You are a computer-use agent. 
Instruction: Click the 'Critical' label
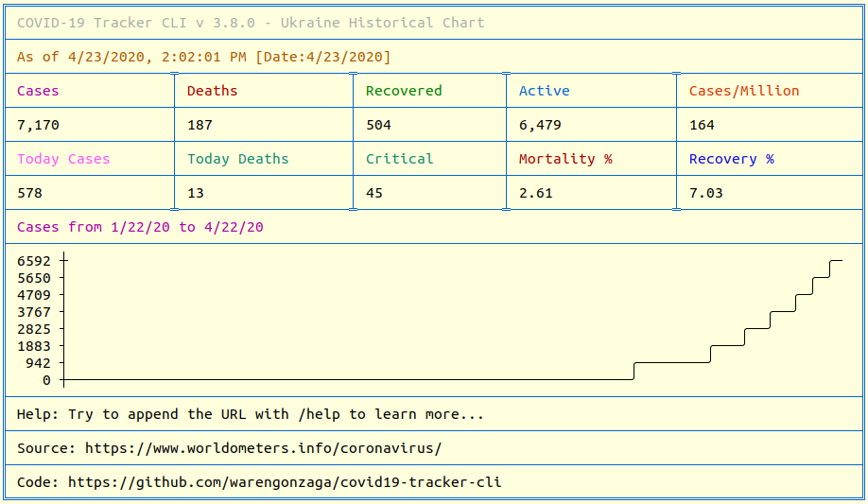tap(399, 159)
